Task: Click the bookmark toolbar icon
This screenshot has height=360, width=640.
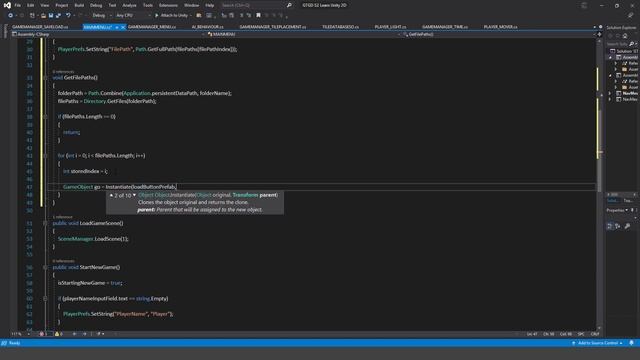Action: (258, 16)
